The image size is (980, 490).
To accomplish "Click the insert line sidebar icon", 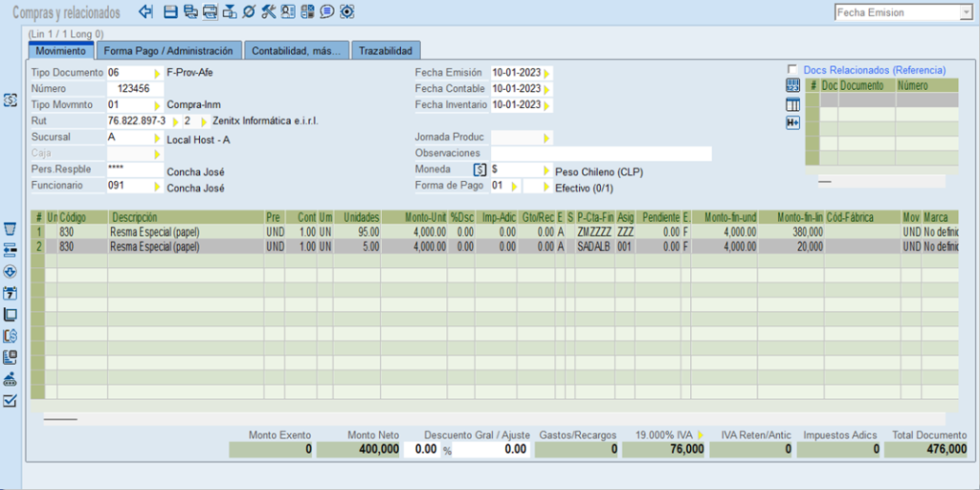I will point(10,250).
